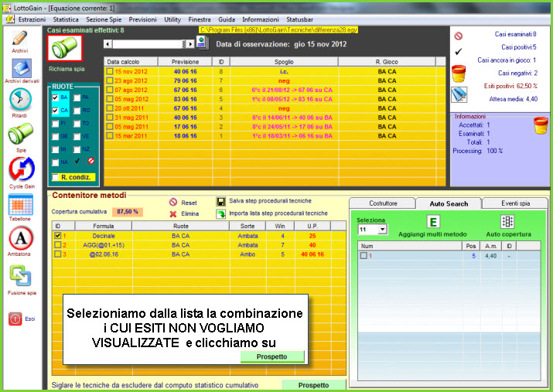The width and height of the screenshot is (553, 392).
Task: Click the check-all mark in the RUOTE panel
Action: (77, 161)
